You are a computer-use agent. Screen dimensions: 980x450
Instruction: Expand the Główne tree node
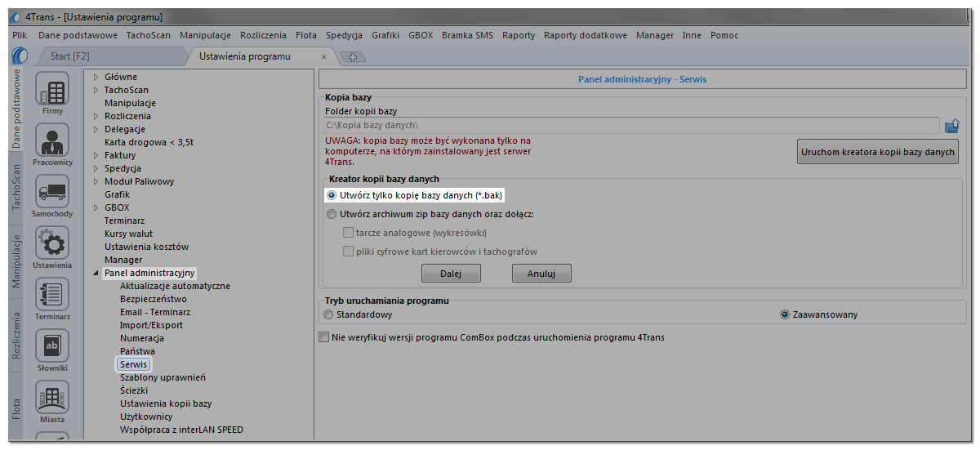tap(96, 77)
